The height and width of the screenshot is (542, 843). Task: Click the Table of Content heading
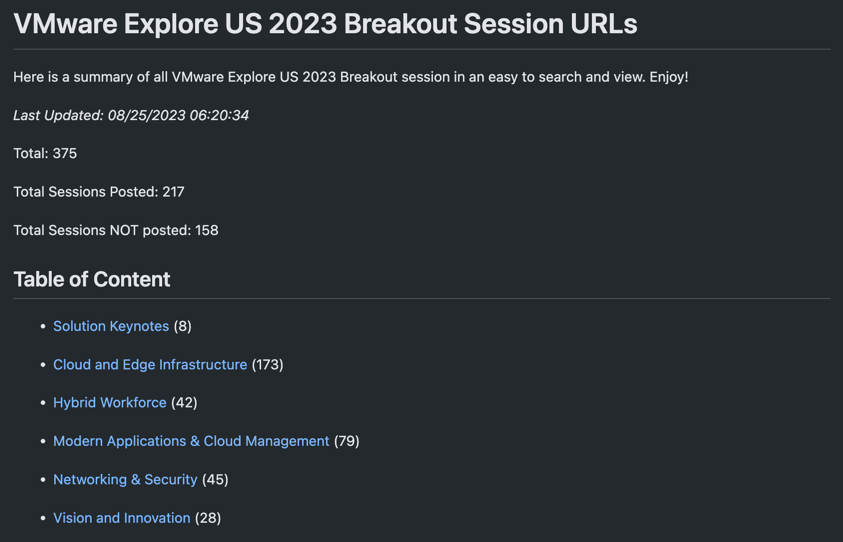(92, 280)
